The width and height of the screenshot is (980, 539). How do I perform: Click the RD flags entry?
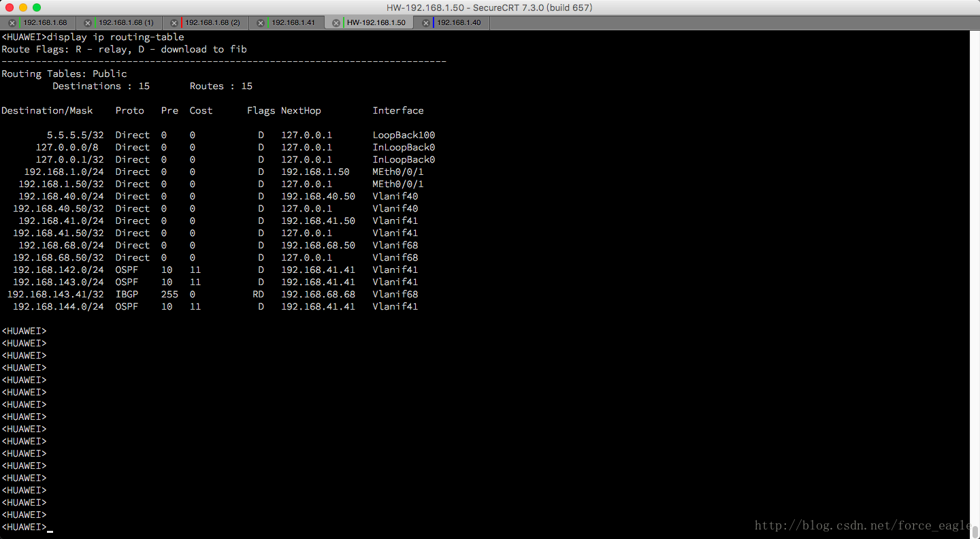coord(259,294)
